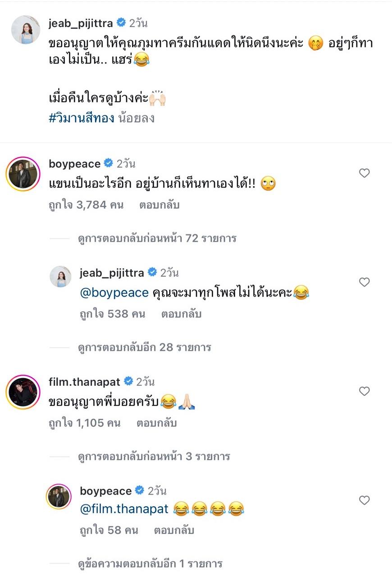
Task: Open the @boypeace mention in jeab's reply
Action: tap(114, 293)
